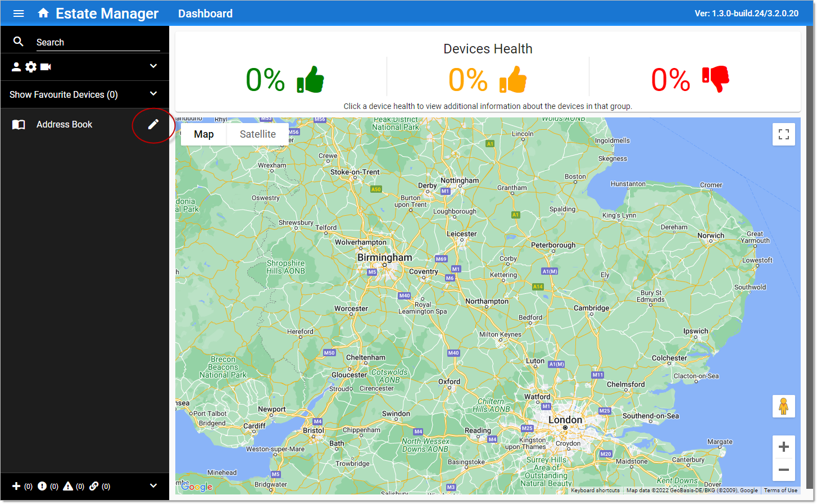Zoom in on the map
817x504 pixels.
(784, 447)
